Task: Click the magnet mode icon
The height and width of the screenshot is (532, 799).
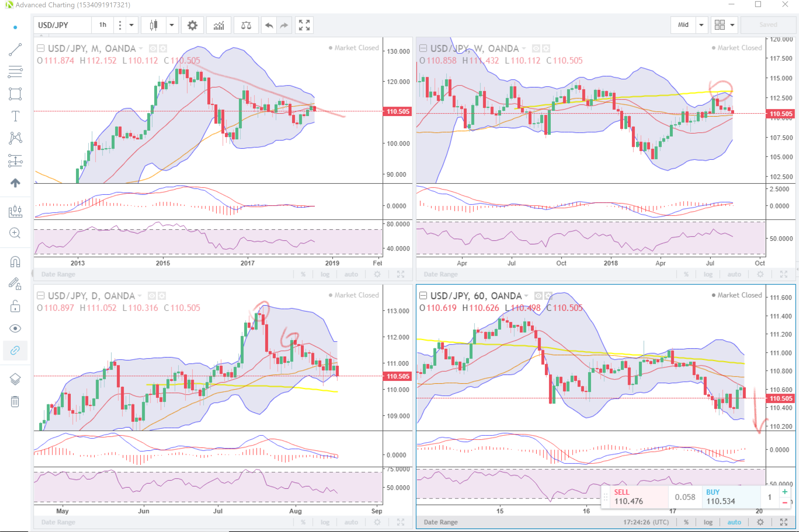Action: (x=15, y=262)
